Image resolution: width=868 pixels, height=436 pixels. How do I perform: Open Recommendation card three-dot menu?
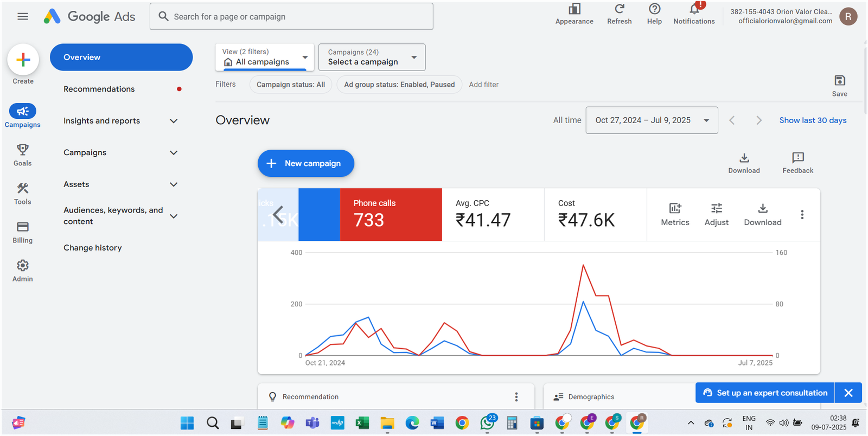[516, 397]
